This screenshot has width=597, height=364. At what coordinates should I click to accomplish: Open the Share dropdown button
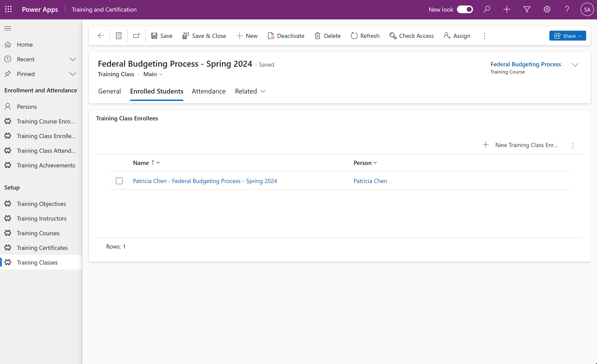pyautogui.click(x=567, y=36)
